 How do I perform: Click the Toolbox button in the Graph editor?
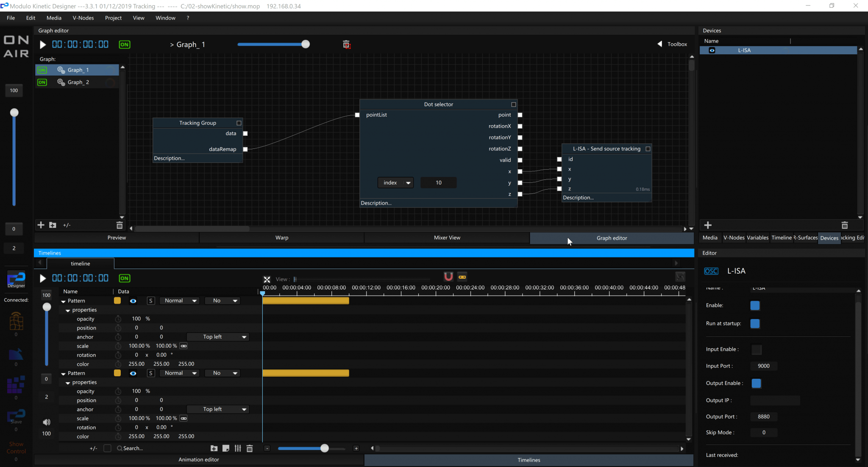676,44
